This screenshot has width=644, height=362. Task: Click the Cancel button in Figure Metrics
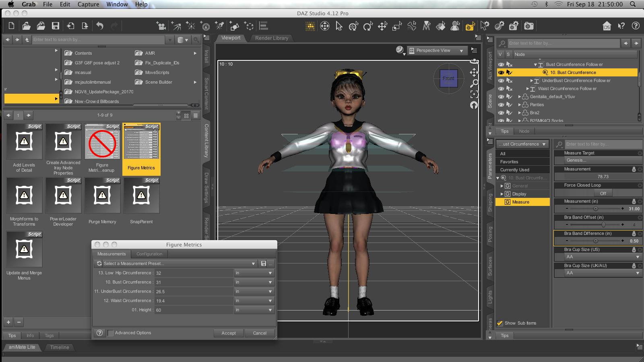click(x=260, y=333)
